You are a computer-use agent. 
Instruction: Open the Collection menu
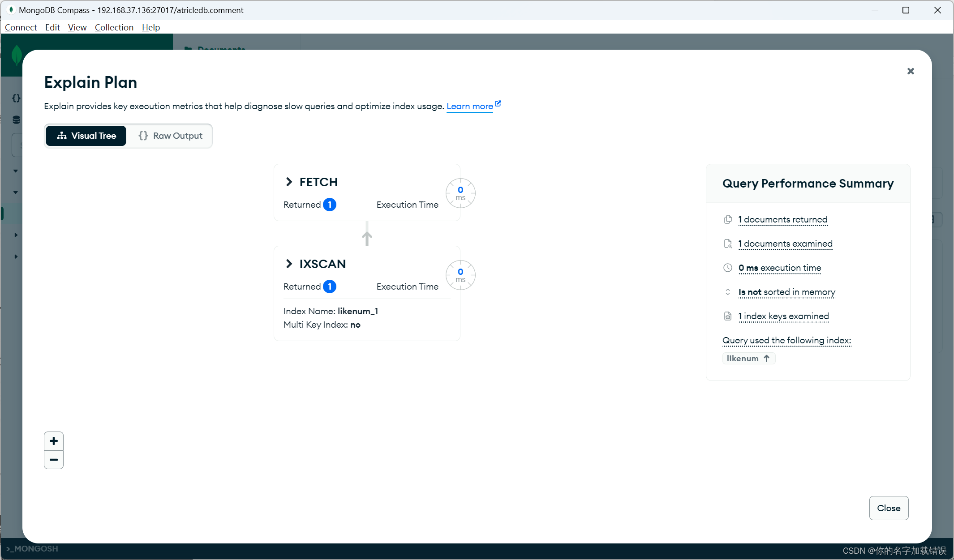click(114, 27)
